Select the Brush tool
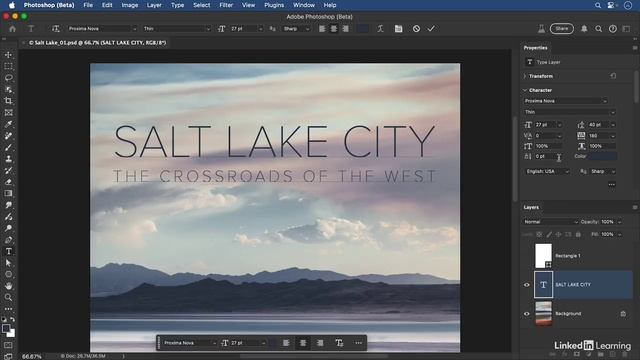Image resolution: width=640 pixels, height=360 pixels. pyautogui.click(x=8, y=147)
